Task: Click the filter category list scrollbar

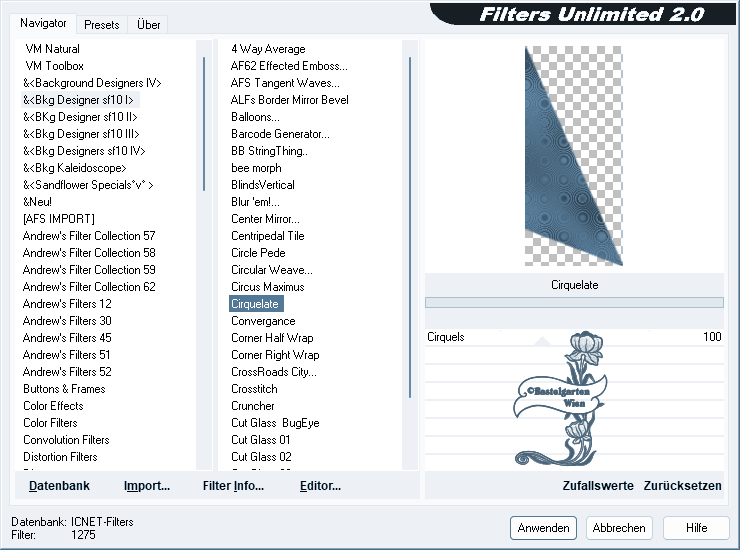Action: [204, 124]
